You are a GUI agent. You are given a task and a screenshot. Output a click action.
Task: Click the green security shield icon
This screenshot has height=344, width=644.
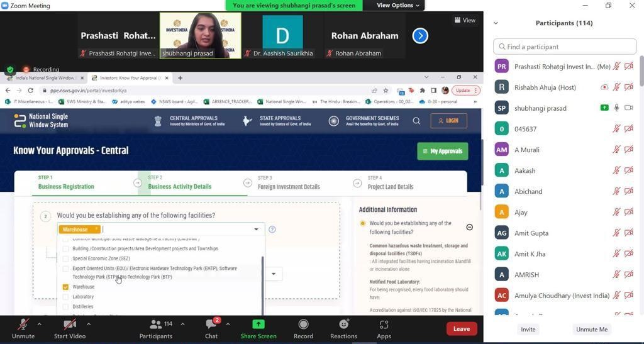pyautogui.click(x=10, y=70)
